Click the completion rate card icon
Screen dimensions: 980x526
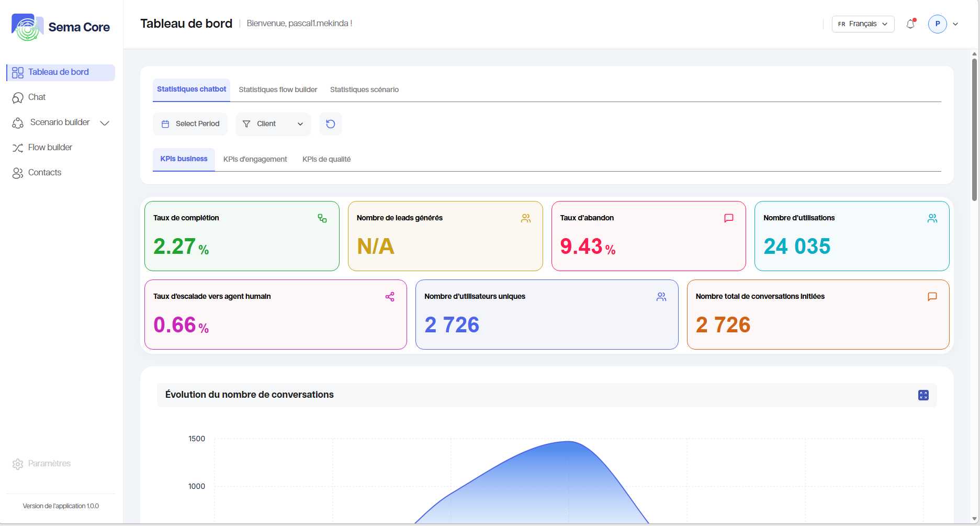[x=322, y=218]
